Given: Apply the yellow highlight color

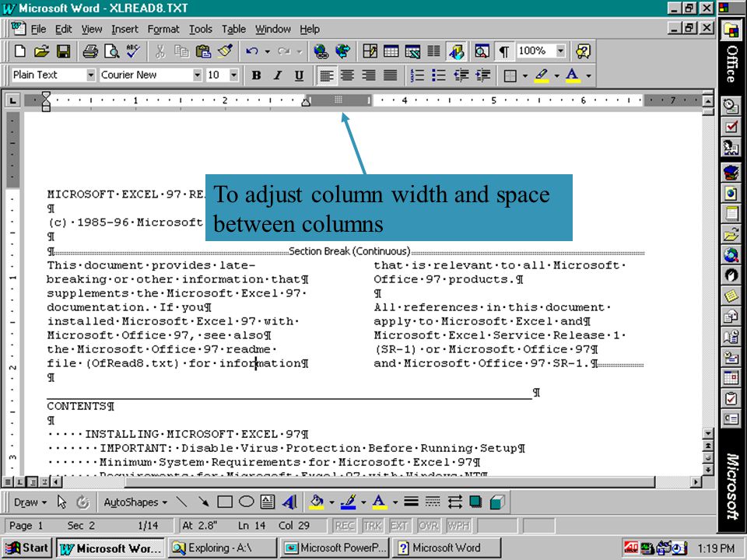Looking at the screenshot, I should click(x=542, y=75).
